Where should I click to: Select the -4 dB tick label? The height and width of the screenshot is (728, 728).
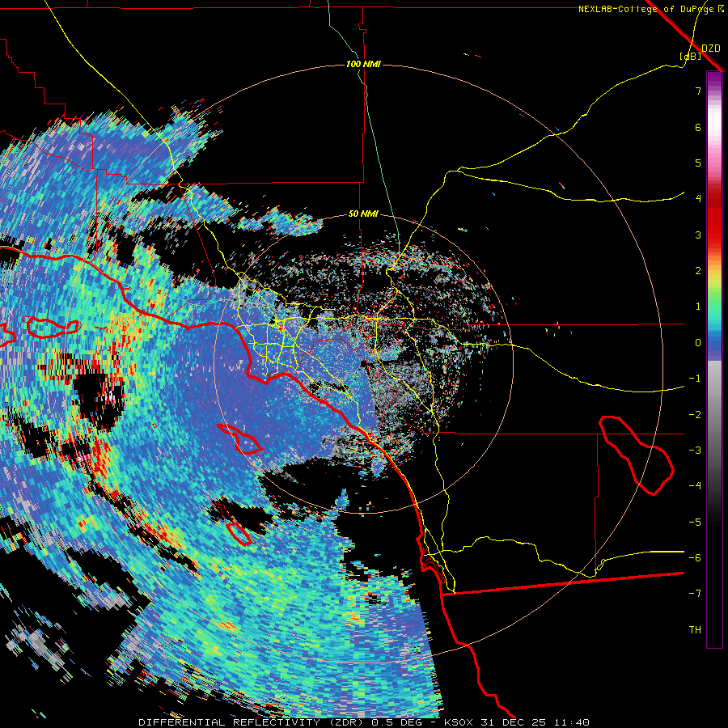[x=695, y=486]
